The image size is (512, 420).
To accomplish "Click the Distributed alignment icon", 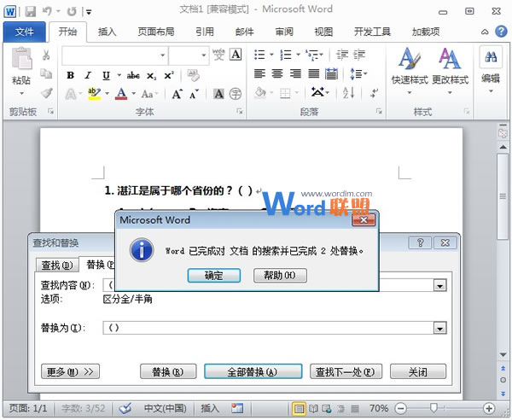I will tap(331, 73).
